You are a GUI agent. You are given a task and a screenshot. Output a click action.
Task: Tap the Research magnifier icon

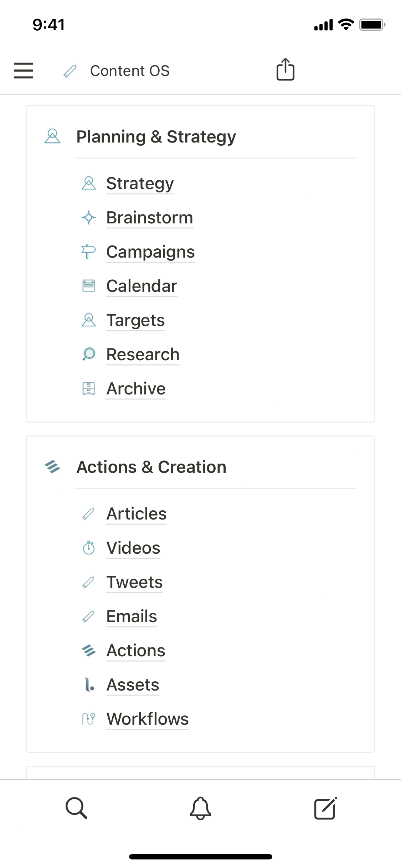pyautogui.click(x=88, y=354)
